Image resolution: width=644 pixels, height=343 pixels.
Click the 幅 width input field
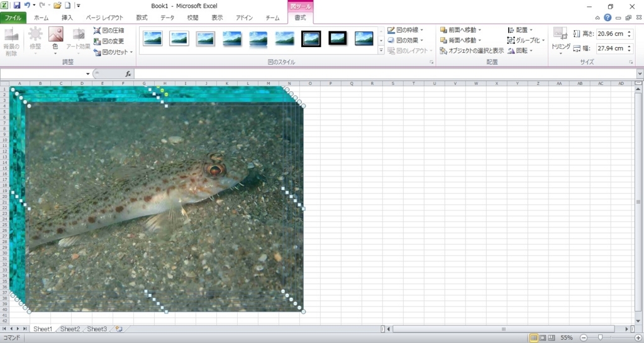[x=611, y=48]
